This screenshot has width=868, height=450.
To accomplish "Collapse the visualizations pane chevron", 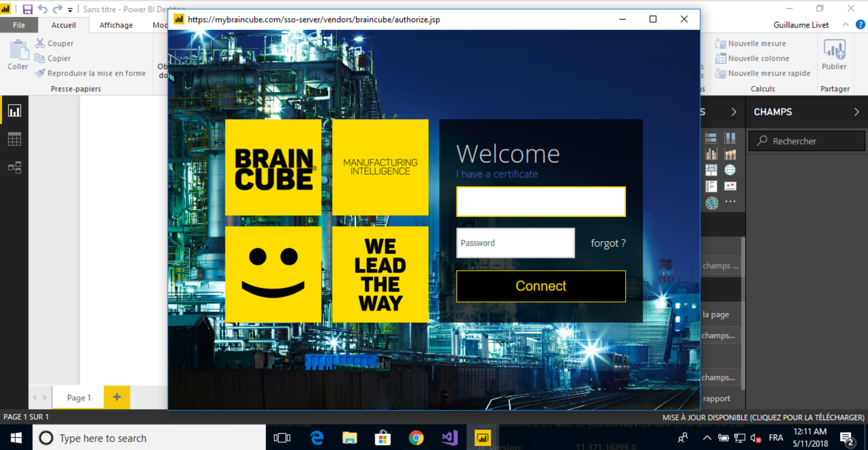I will [734, 112].
